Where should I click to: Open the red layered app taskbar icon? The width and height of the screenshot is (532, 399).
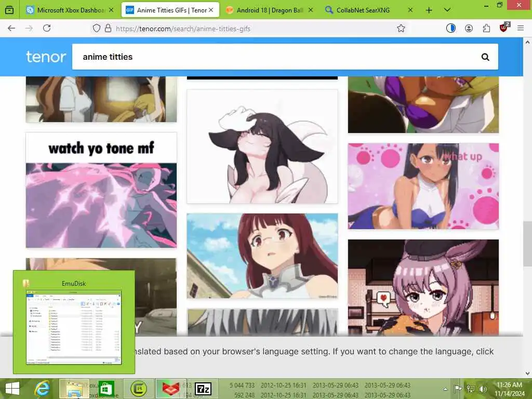(170, 389)
